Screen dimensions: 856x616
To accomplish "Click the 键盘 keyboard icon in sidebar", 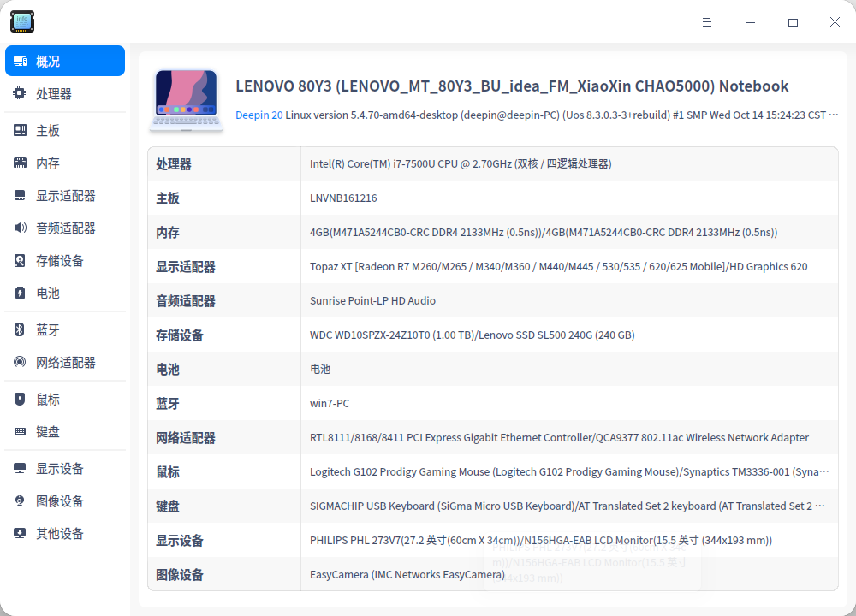I will [20, 431].
